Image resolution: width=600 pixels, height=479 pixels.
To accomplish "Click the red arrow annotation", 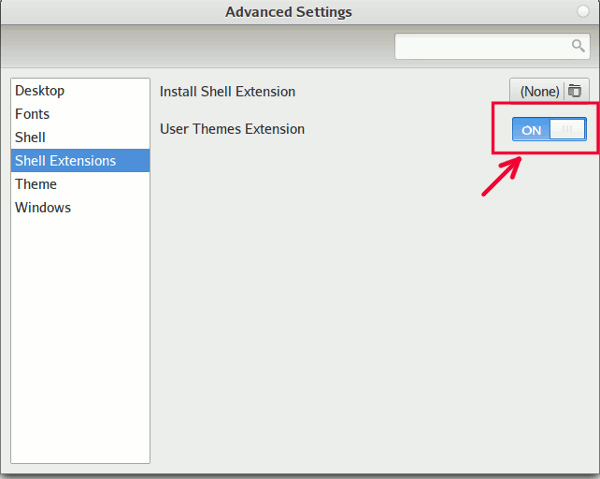I will [502, 177].
